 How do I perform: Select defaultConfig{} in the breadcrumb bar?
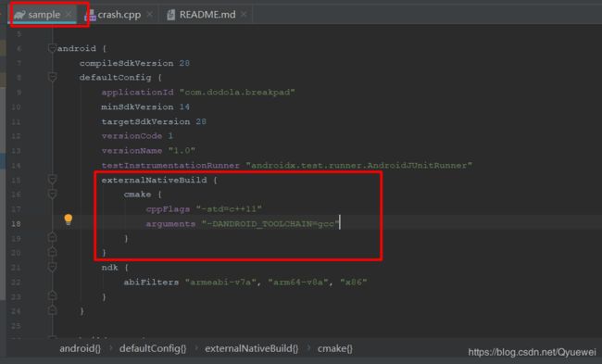pyautogui.click(x=153, y=348)
